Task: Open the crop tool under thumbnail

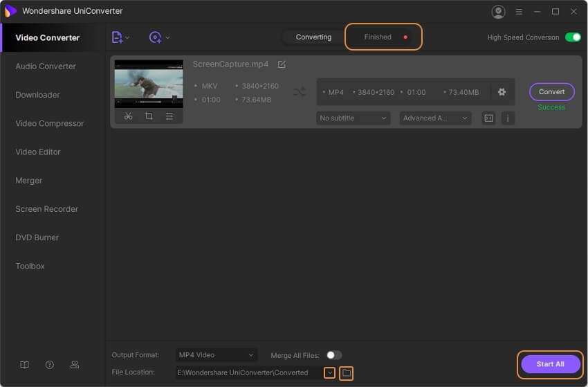Action: 149,116
